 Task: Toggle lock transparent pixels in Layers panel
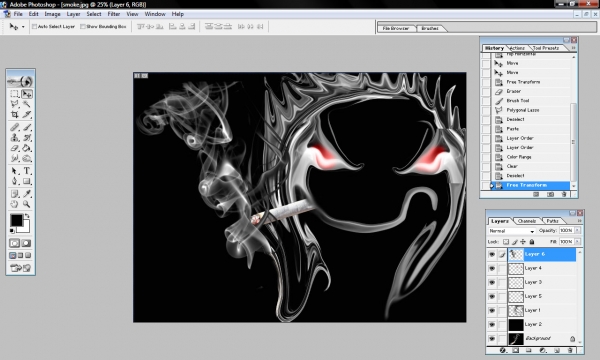click(x=506, y=242)
